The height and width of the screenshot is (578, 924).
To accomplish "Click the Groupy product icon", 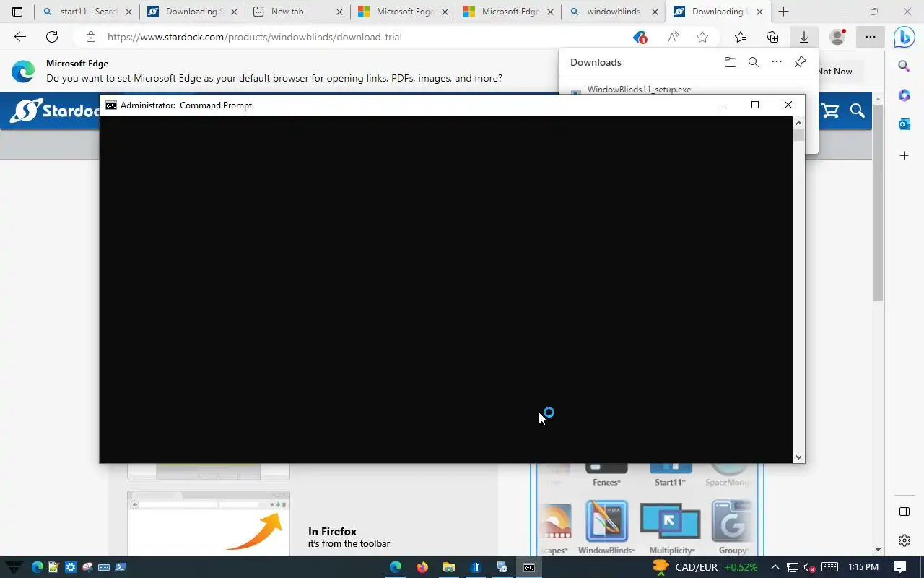I will pyautogui.click(x=731, y=521).
